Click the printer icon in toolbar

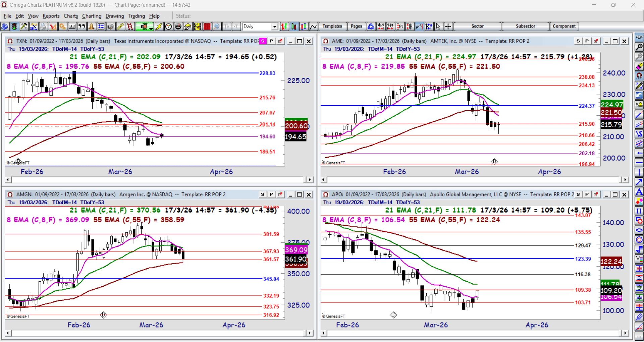(43, 26)
